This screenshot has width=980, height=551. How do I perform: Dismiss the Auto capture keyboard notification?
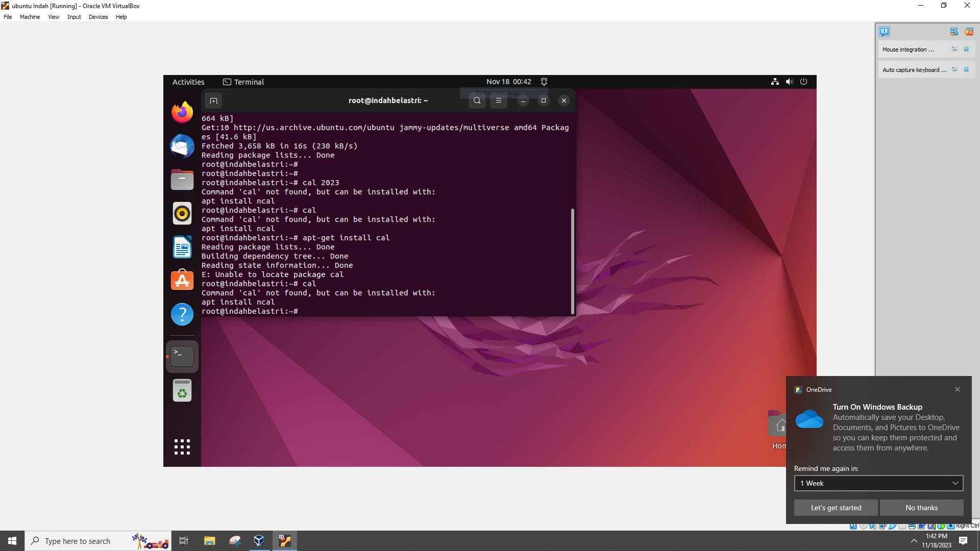point(966,70)
